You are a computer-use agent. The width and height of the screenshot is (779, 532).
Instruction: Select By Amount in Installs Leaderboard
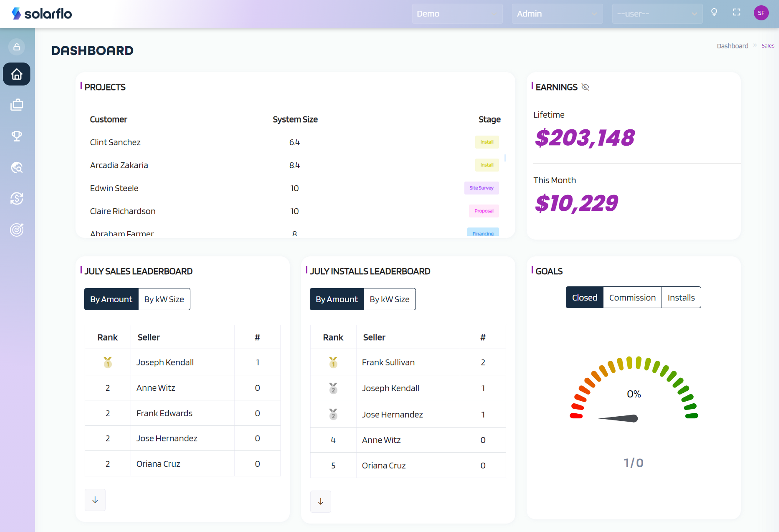(337, 299)
